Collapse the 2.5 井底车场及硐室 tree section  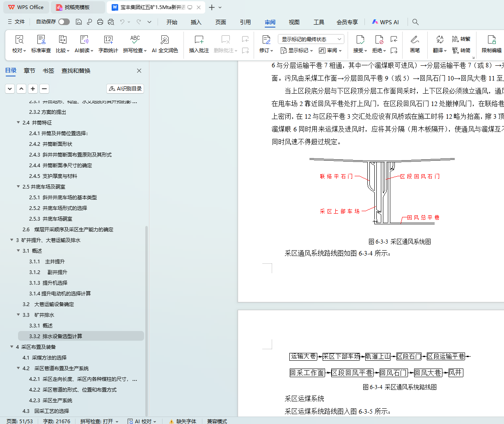tap(18, 187)
